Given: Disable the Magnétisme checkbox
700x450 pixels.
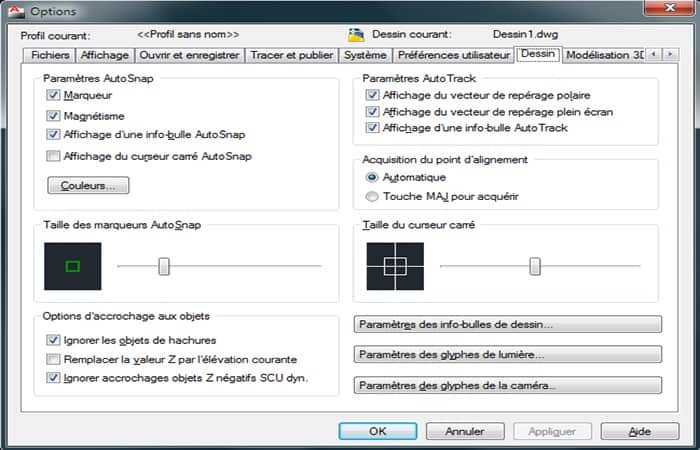Looking at the screenshot, I should [x=53, y=116].
